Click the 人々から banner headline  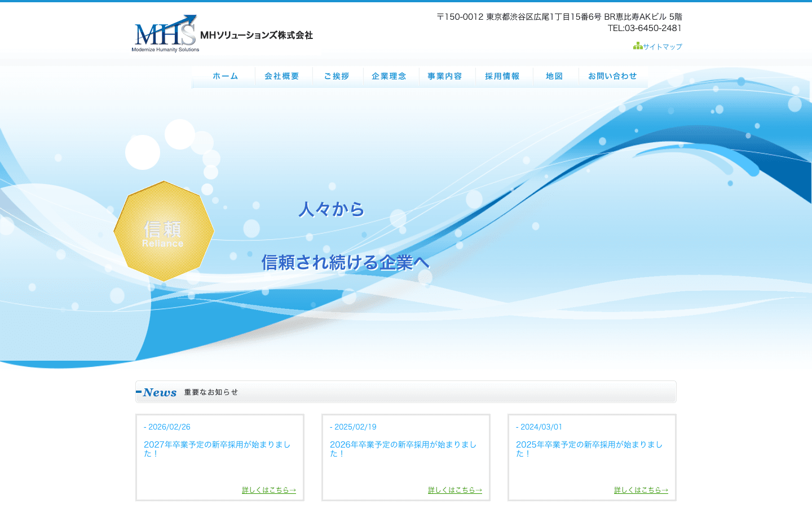[x=332, y=209]
